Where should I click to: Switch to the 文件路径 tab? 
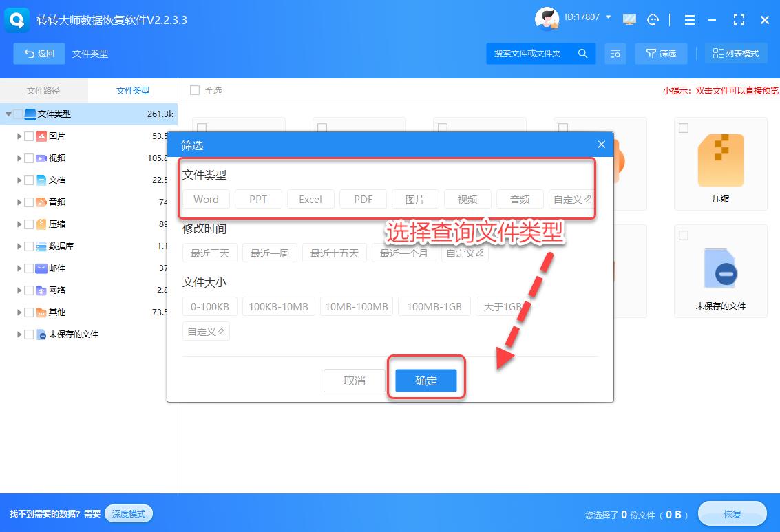tap(43, 89)
